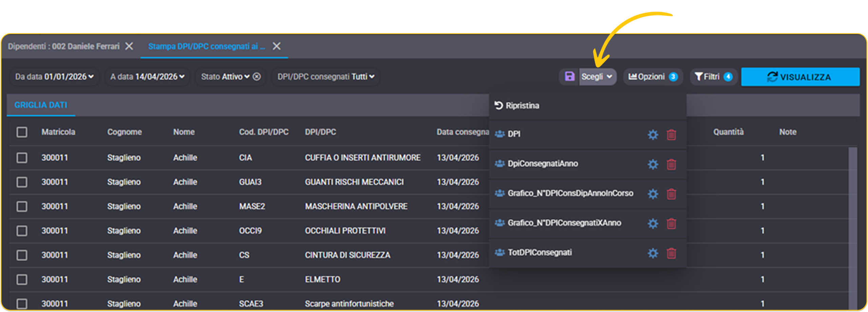Click the SCAE3 code cell

click(x=251, y=304)
